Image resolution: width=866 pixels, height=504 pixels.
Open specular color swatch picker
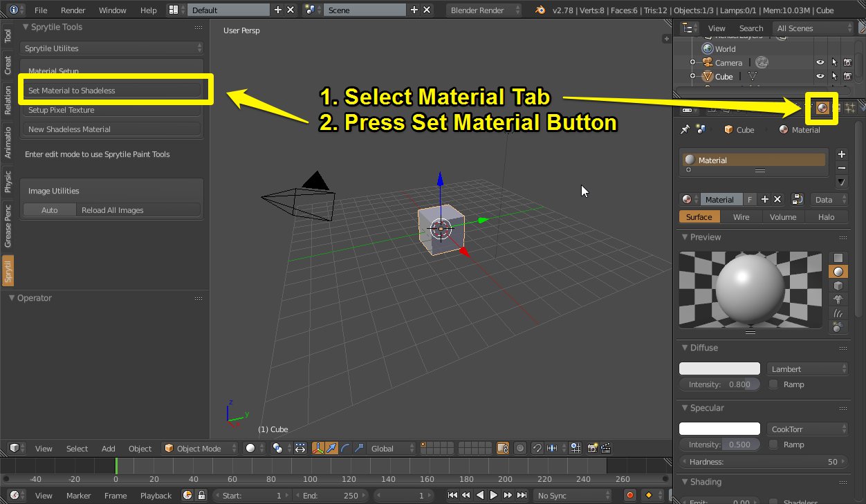pos(719,429)
